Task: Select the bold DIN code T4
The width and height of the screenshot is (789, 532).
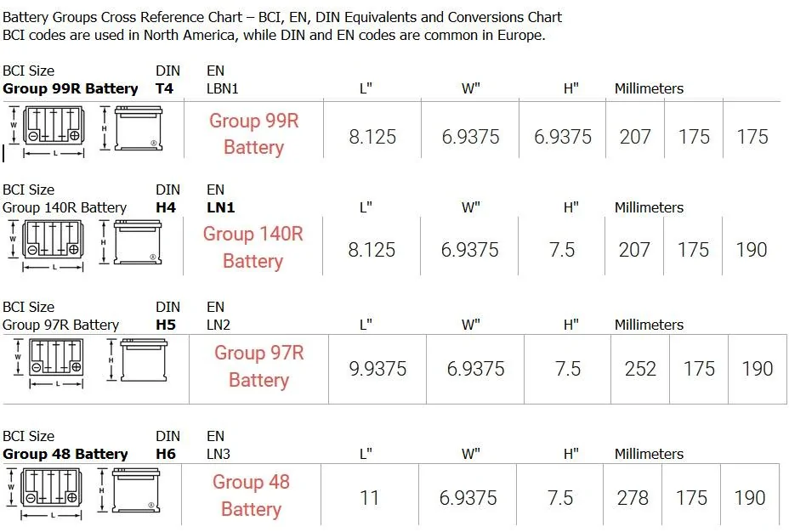Action: pos(164,88)
